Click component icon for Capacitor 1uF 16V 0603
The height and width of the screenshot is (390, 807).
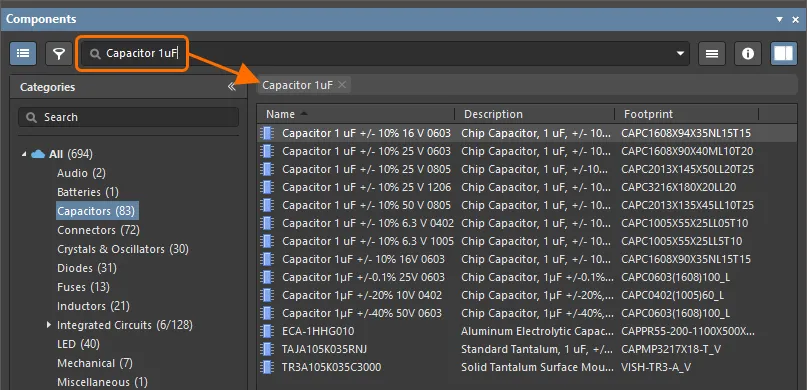[x=267, y=259]
